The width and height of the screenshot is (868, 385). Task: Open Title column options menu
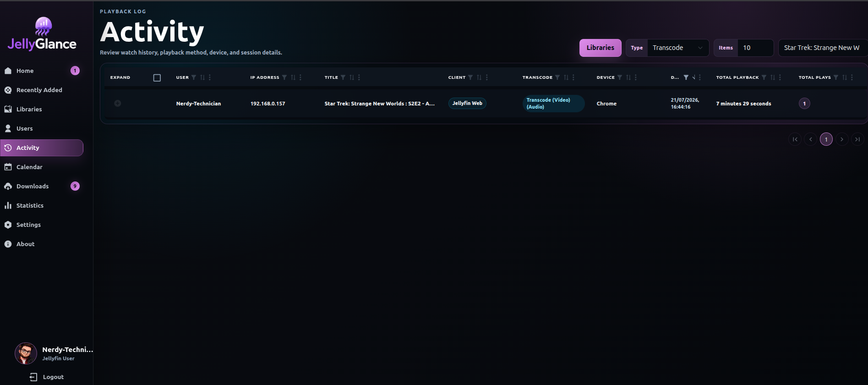point(359,77)
